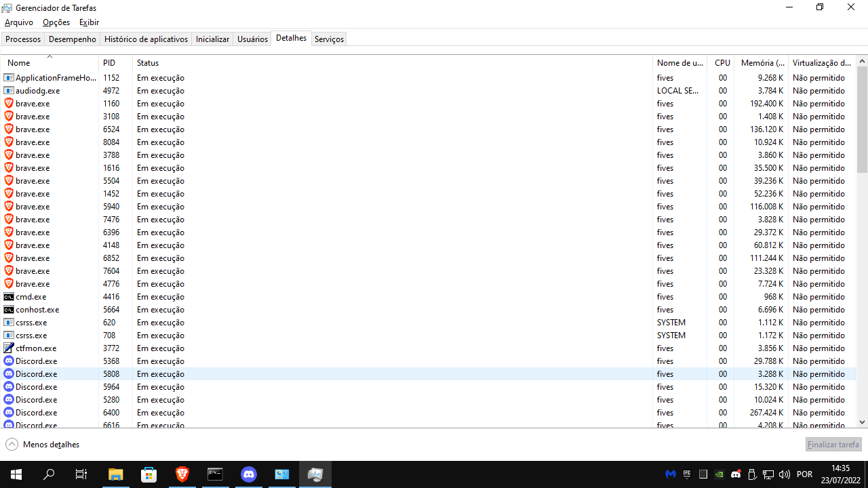
Task: Click the cmd.exe process icon
Action: (9, 297)
